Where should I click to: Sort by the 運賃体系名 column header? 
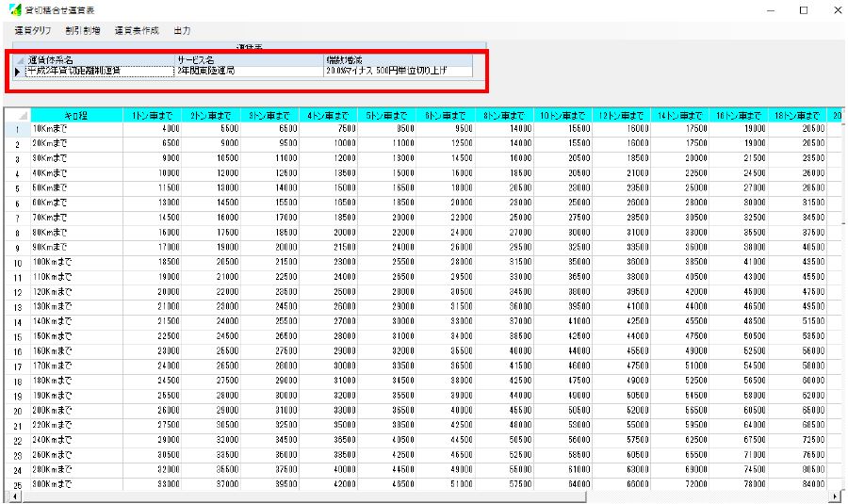tap(100, 60)
